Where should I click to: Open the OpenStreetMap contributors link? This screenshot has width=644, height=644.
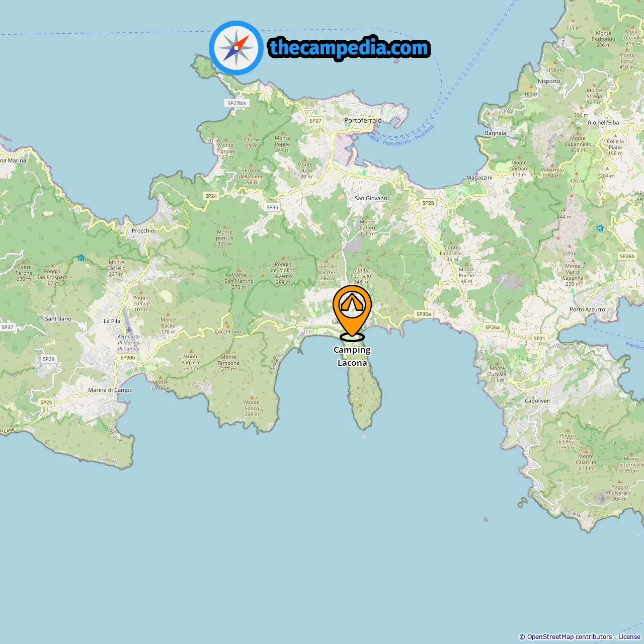point(570,637)
